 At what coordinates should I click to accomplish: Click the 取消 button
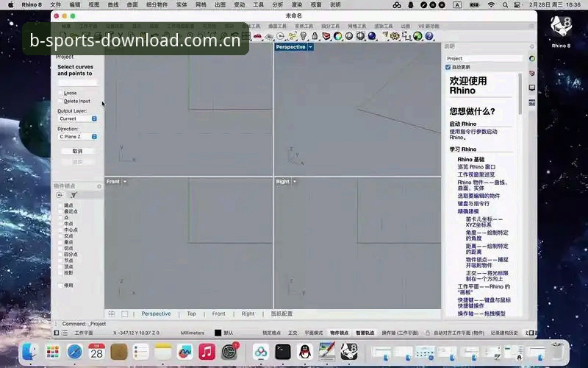77,151
